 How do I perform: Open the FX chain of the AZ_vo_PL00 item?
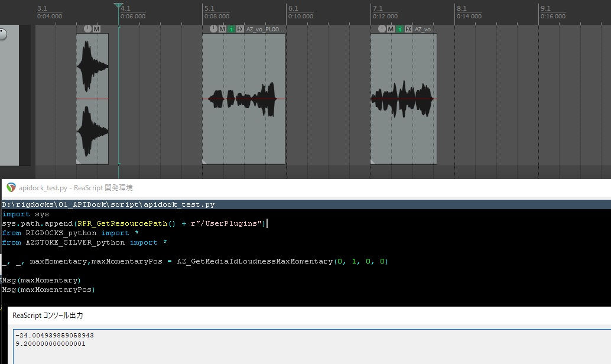coord(240,29)
